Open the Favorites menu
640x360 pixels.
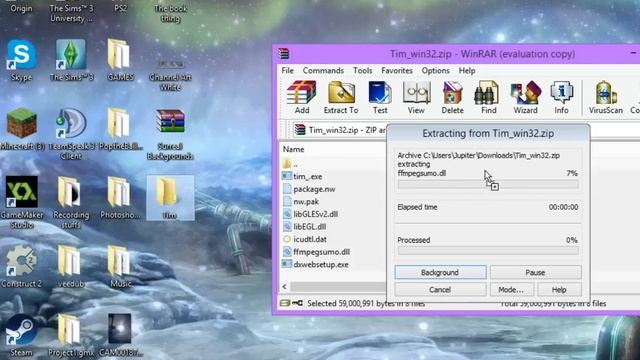(x=397, y=71)
